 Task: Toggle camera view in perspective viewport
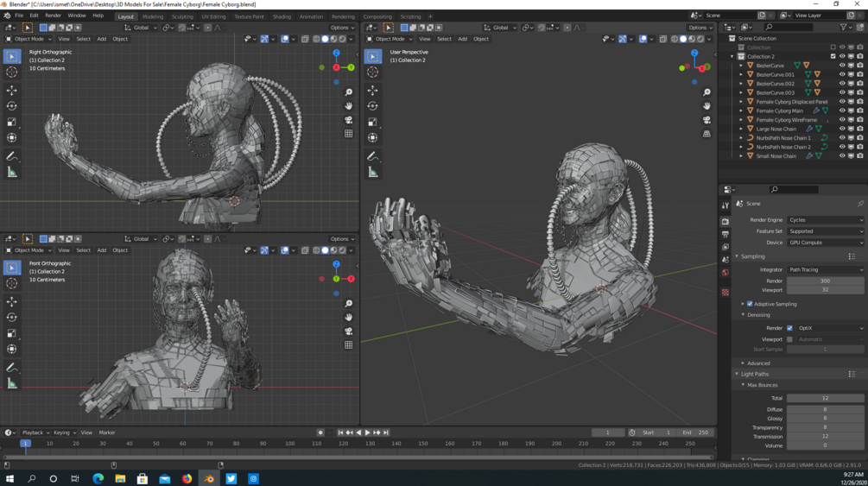pyautogui.click(x=706, y=120)
